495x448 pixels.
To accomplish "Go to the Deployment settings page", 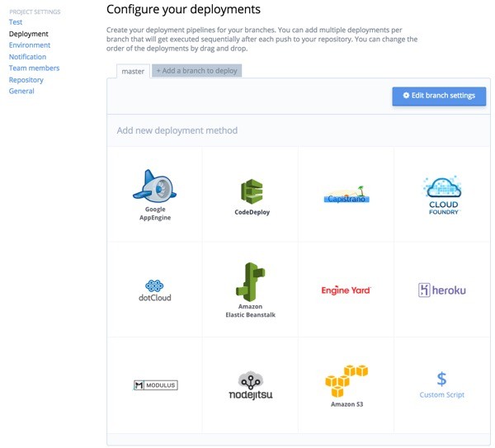I will tap(28, 34).
